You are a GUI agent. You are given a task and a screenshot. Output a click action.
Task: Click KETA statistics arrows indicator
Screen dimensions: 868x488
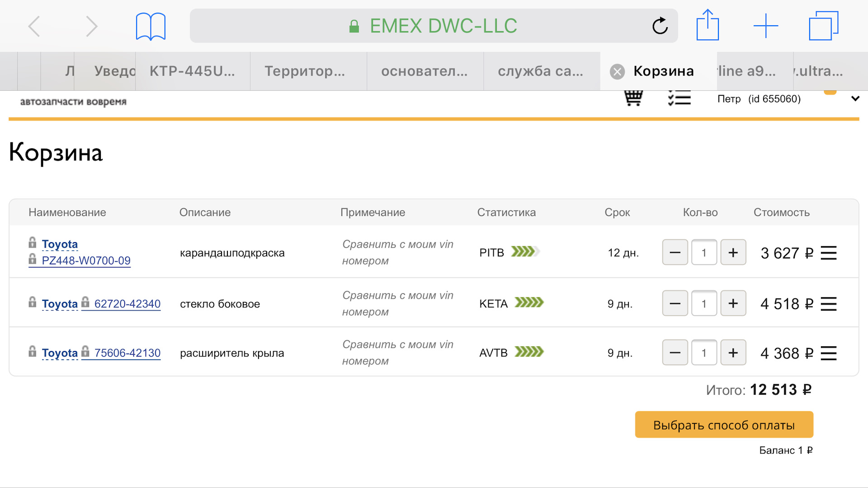click(529, 302)
